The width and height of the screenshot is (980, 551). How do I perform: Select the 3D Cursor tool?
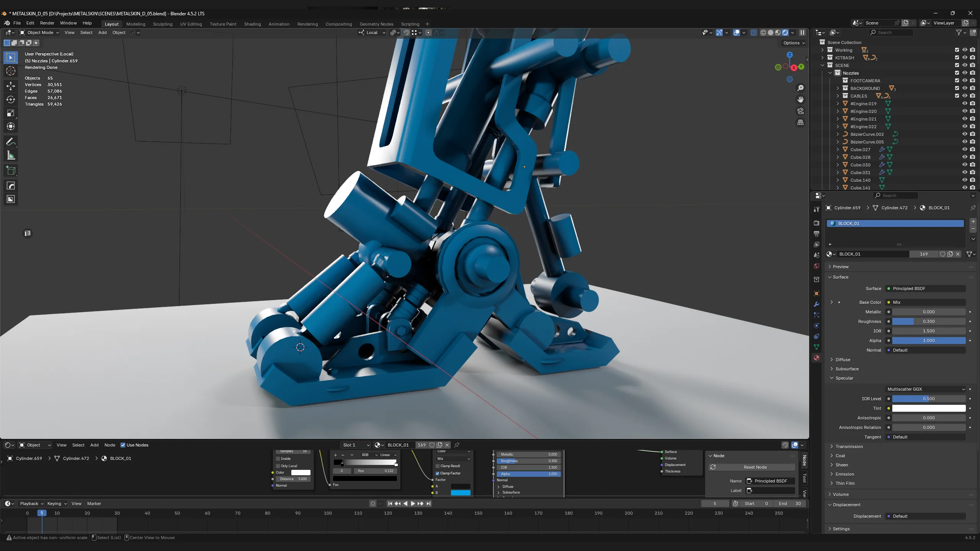11,71
